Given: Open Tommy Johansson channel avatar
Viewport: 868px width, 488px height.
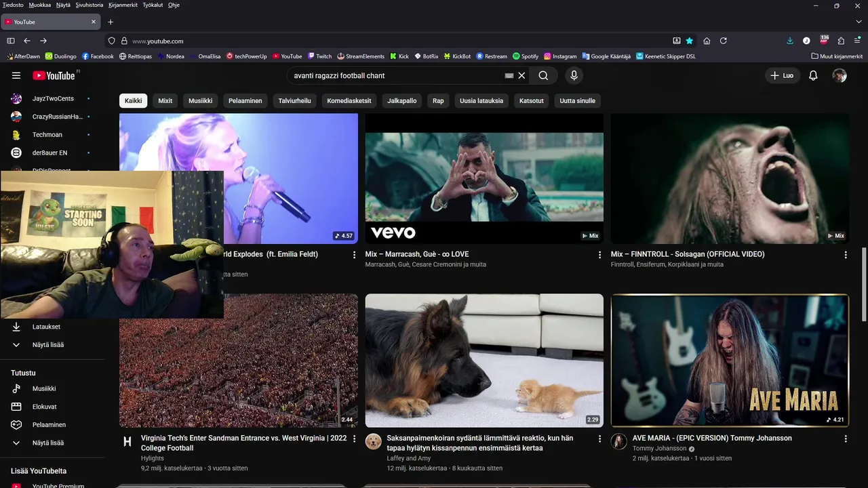Looking at the screenshot, I should pyautogui.click(x=618, y=442).
